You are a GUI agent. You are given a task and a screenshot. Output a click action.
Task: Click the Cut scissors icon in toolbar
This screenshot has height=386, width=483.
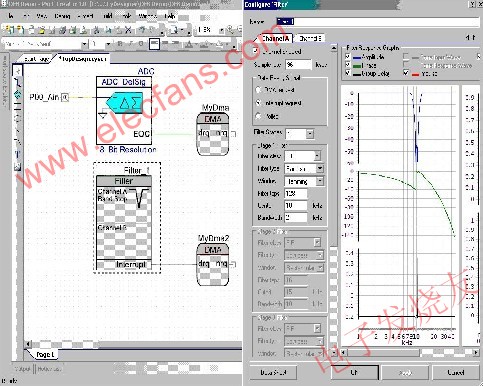tap(97, 30)
